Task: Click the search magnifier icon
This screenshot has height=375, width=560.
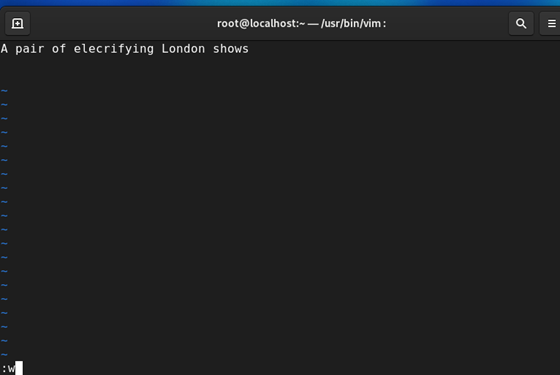Action: point(521,24)
